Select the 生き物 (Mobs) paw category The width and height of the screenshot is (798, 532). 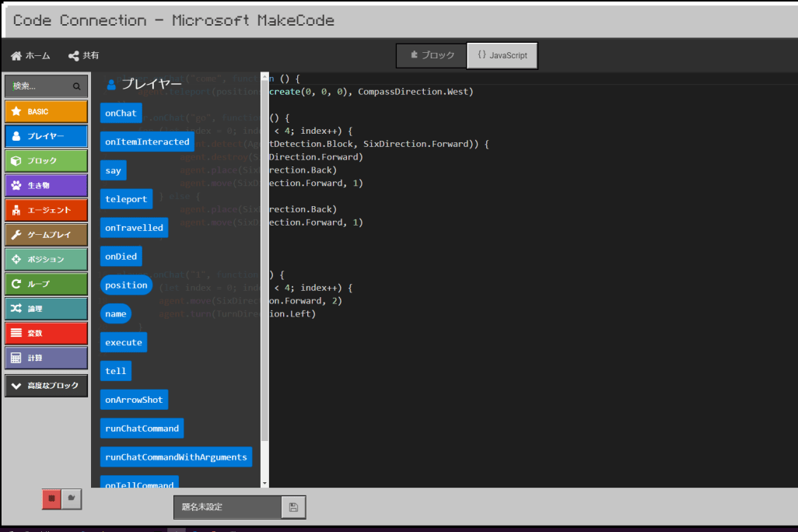click(46, 185)
